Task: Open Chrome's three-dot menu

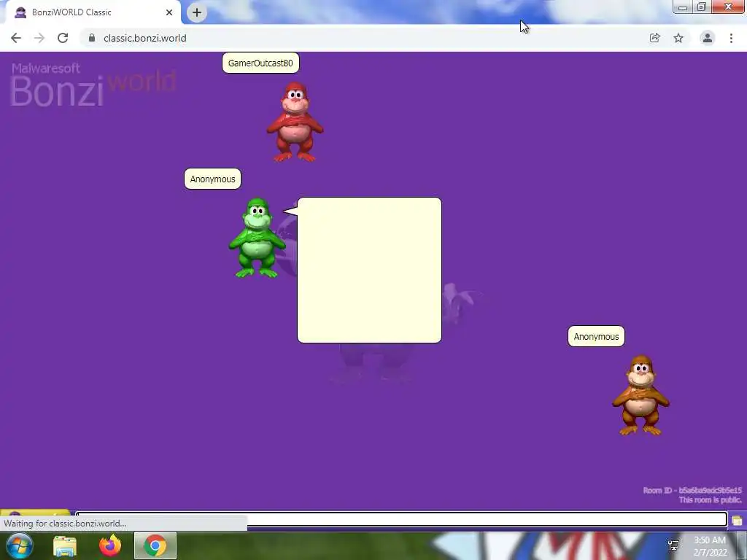Action: [731, 38]
